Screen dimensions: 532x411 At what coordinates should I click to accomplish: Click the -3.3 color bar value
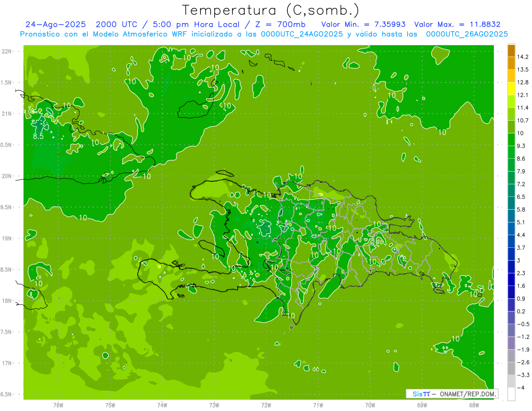click(x=523, y=375)
